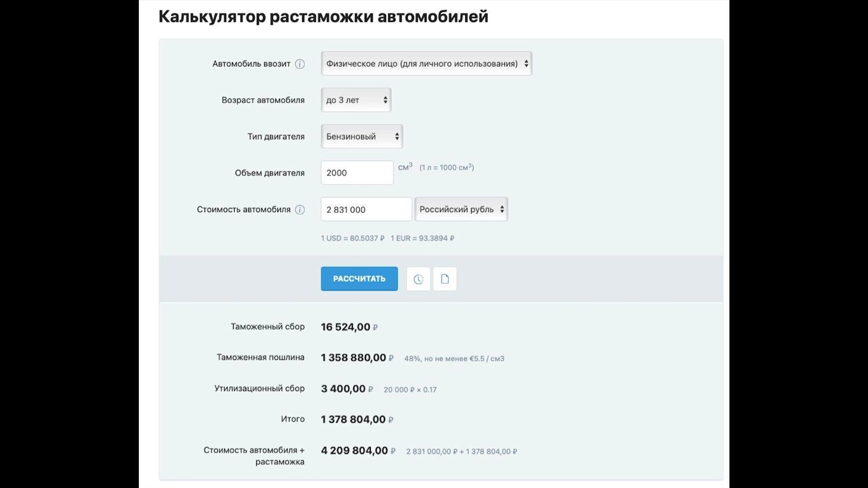
Task: Open the «Автомобиль ввозит» dropdown
Action: (x=426, y=64)
